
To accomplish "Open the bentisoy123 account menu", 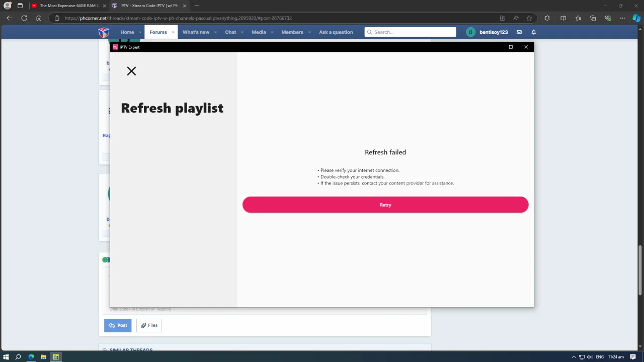I will 487,32.
